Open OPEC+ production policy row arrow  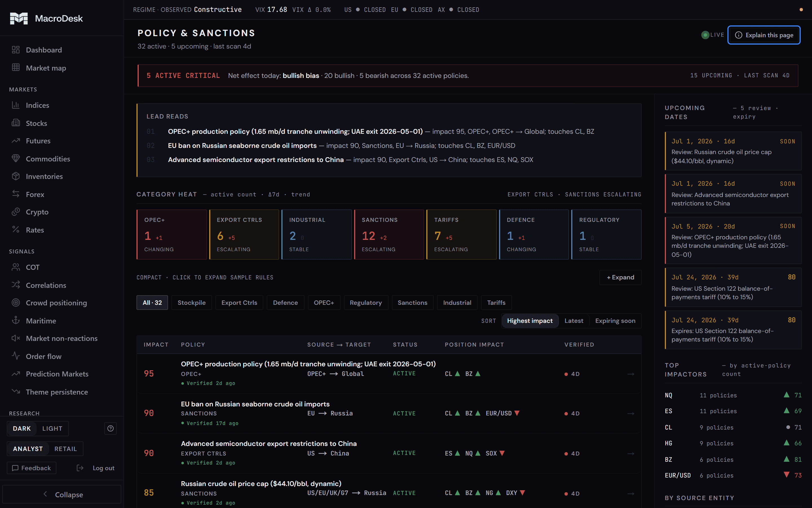[x=630, y=374]
